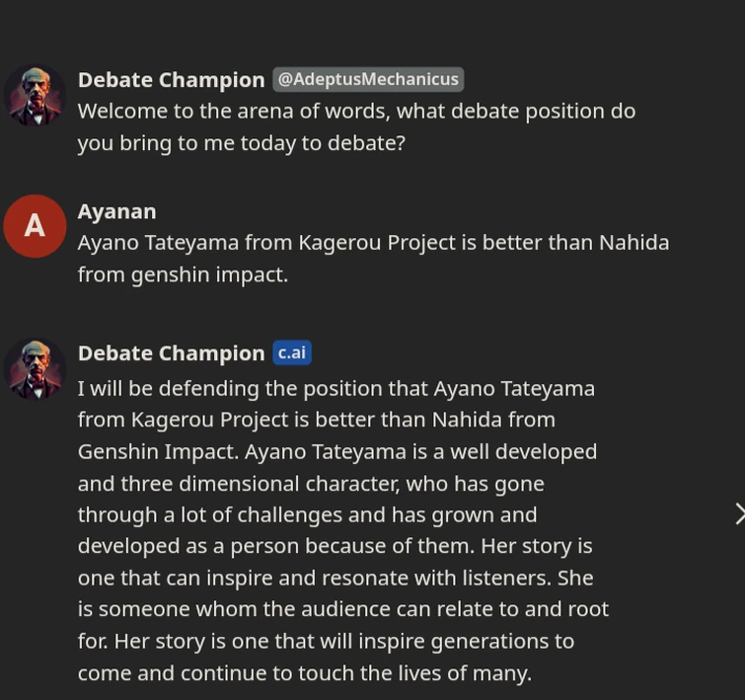Screen dimensions: 745x700
Task: Click the final "come and continue to touch" line
Action: (x=304, y=672)
